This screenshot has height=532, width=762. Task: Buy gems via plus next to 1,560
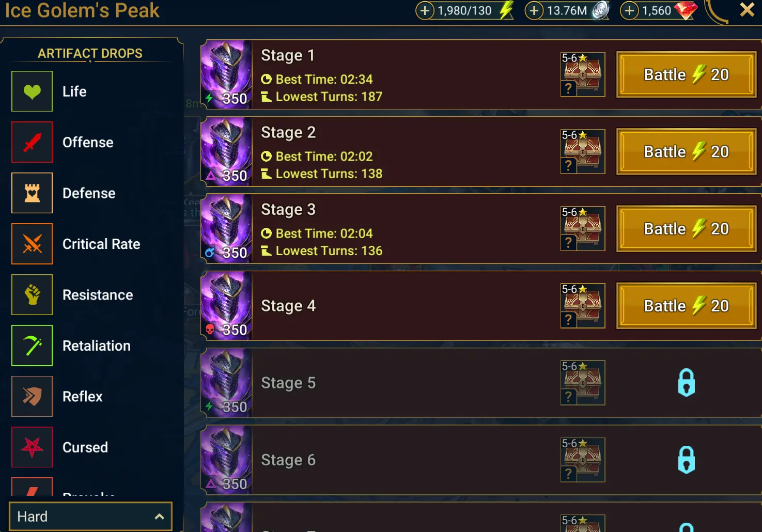(629, 10)
